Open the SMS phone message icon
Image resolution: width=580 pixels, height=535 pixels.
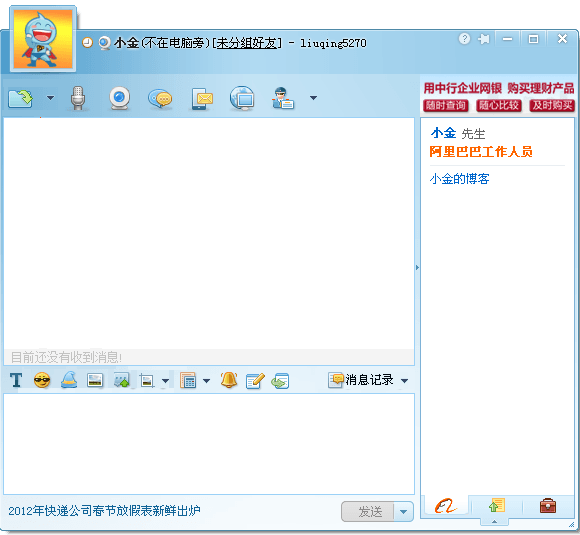pos(202,98)
